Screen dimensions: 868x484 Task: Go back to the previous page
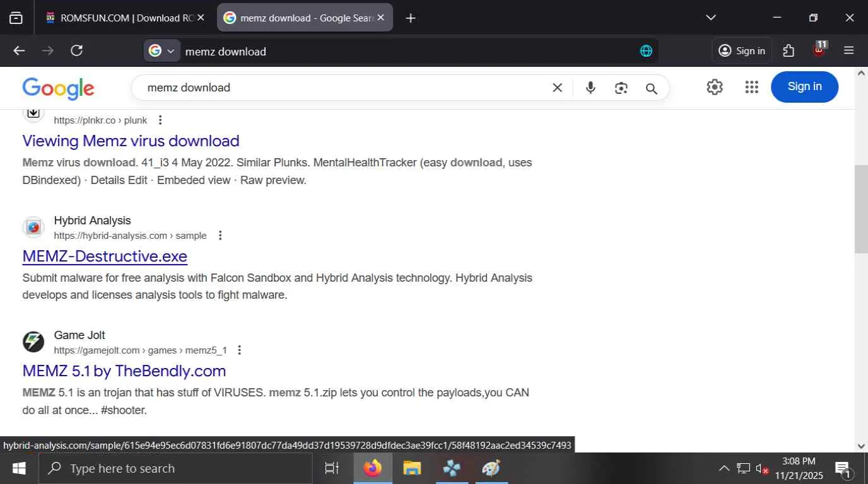(20, 51)
